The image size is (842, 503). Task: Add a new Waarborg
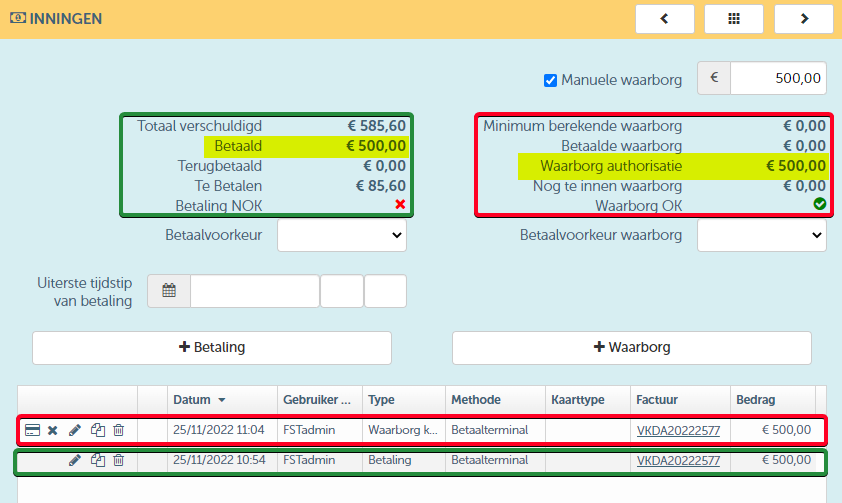[632, 348]
